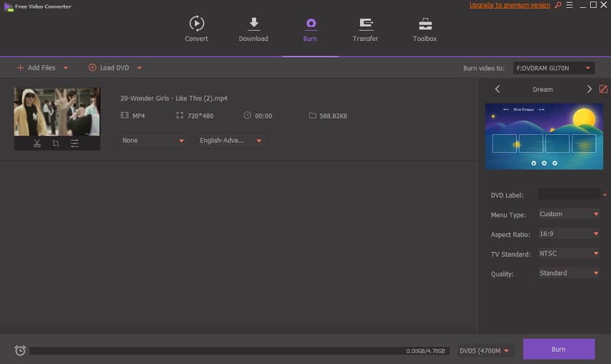This screenshot has height=364, width=611.
Task: Open the Transfer tab
Action: [365, 29]
